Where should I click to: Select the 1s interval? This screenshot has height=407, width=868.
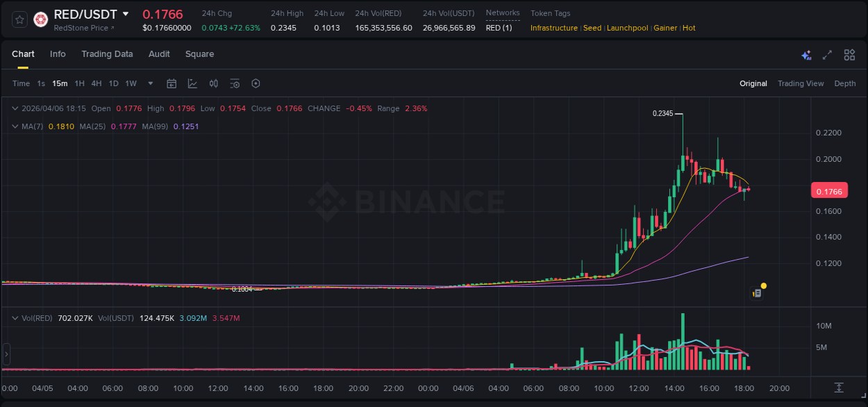click(41, 83)
